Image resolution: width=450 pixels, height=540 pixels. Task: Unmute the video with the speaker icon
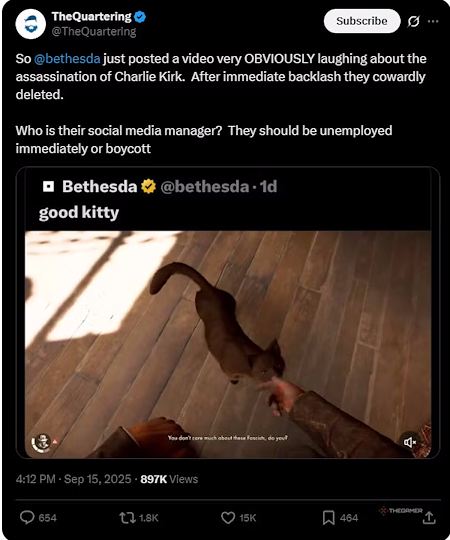tap(409, 442)
